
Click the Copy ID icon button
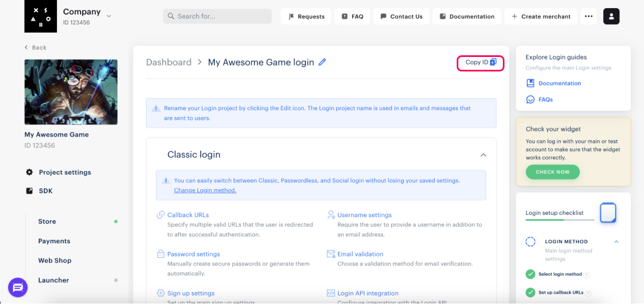point(493,62)
